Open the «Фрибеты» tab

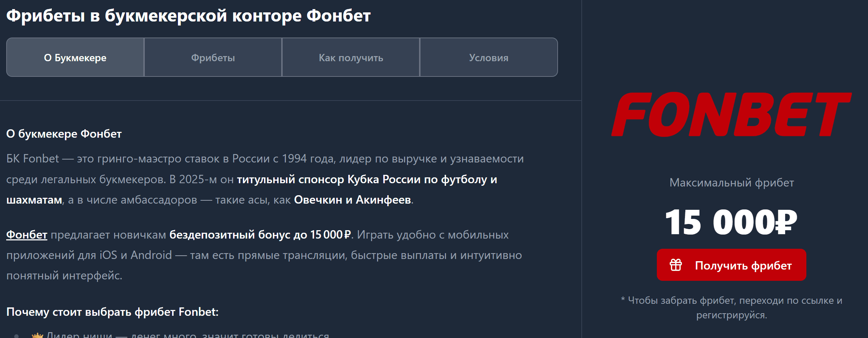[x=213, y=58]
